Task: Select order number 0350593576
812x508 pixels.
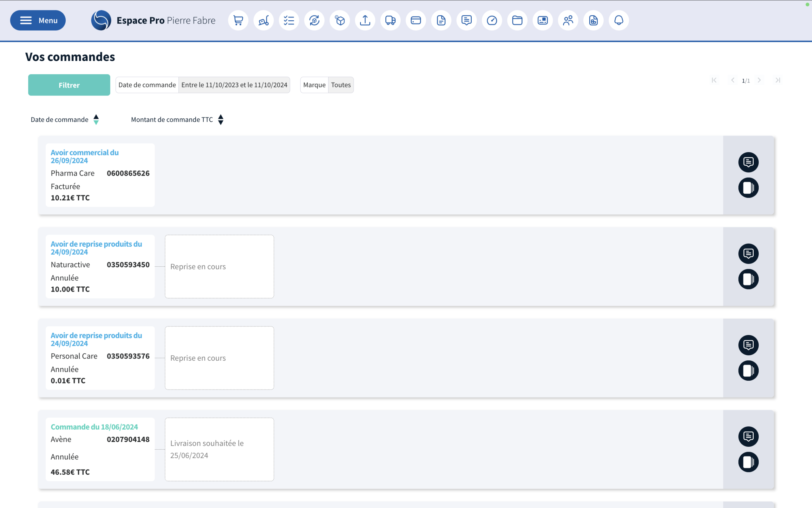Action: pyautogui.click(x=128, y=356)
